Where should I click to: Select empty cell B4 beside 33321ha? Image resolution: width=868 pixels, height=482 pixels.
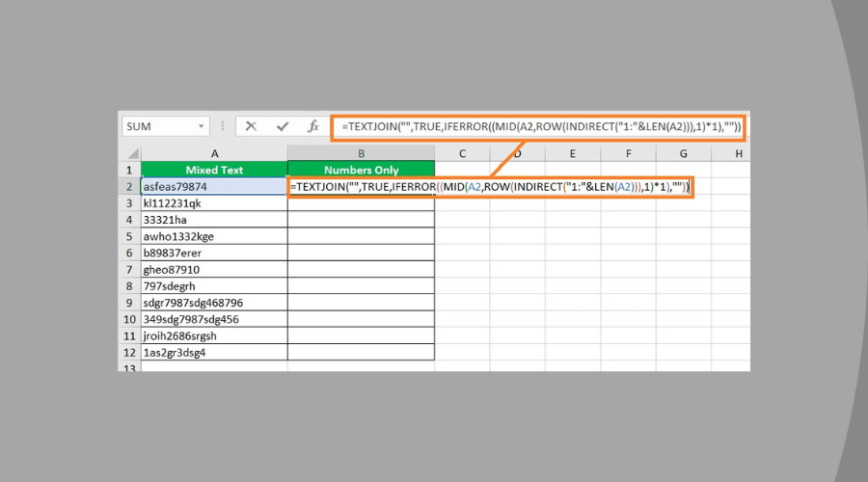click(x=361, y=220)
